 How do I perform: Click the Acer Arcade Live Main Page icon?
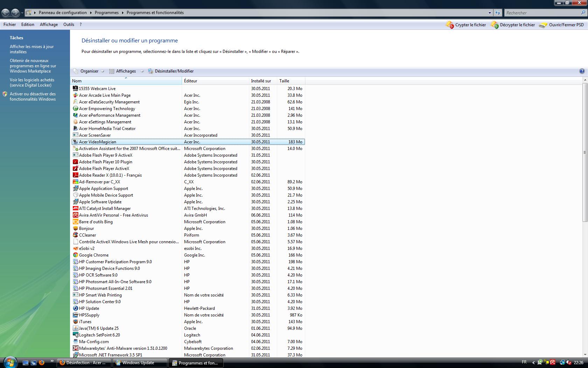[x=75, y=95]
